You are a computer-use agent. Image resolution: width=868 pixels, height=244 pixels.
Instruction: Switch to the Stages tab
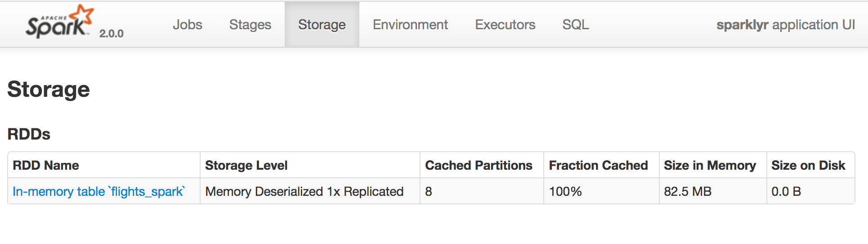250,25
